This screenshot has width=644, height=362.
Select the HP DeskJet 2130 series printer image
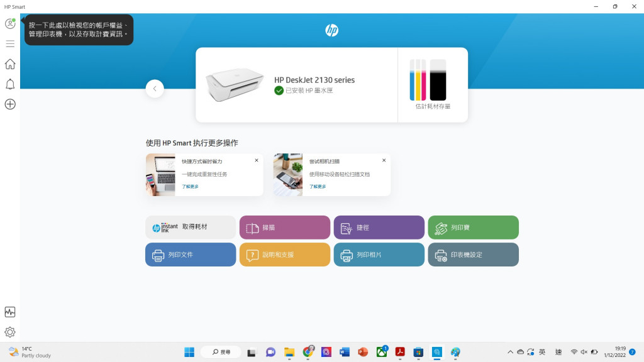click(235, 85)
